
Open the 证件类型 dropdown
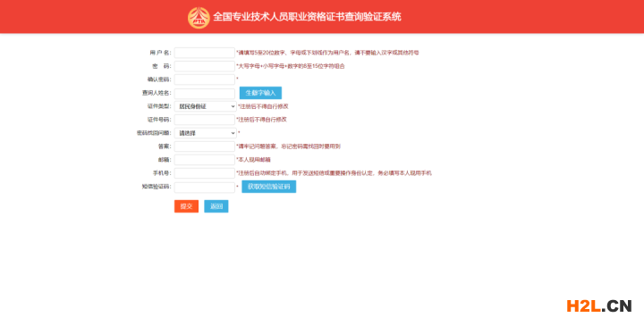point(206,106)
